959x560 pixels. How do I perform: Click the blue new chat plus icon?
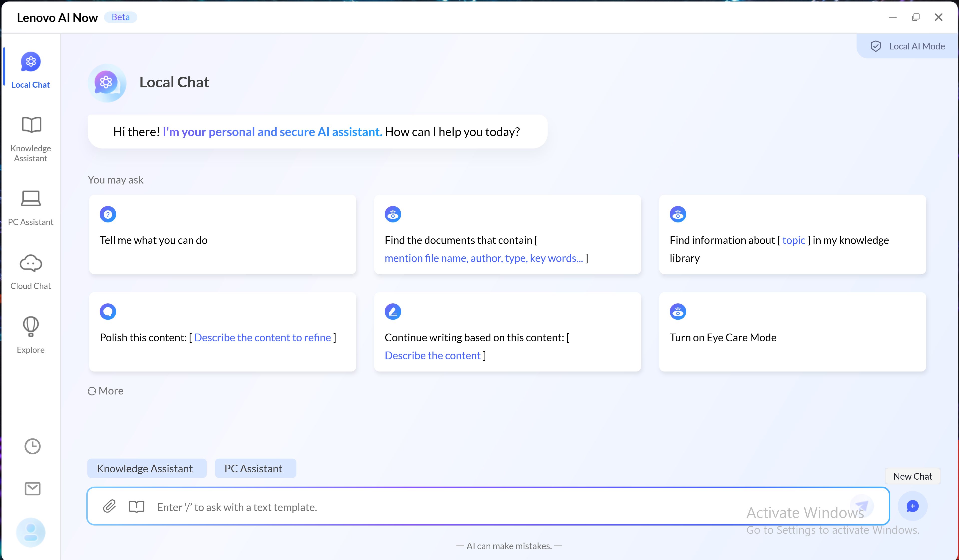coord(912,506)
